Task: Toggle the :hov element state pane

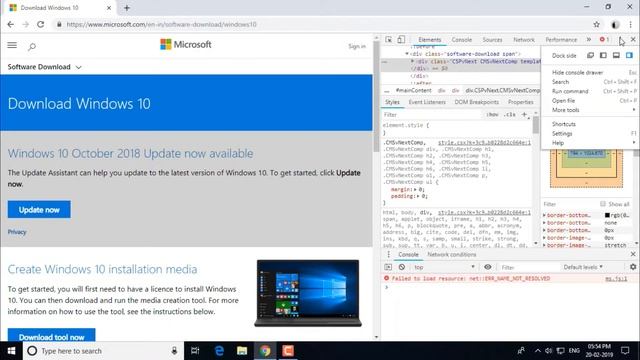Action: 493,115
